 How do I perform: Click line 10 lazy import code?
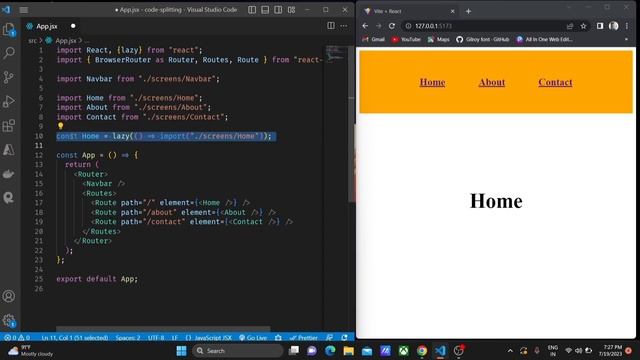click(x=163, y=136)
